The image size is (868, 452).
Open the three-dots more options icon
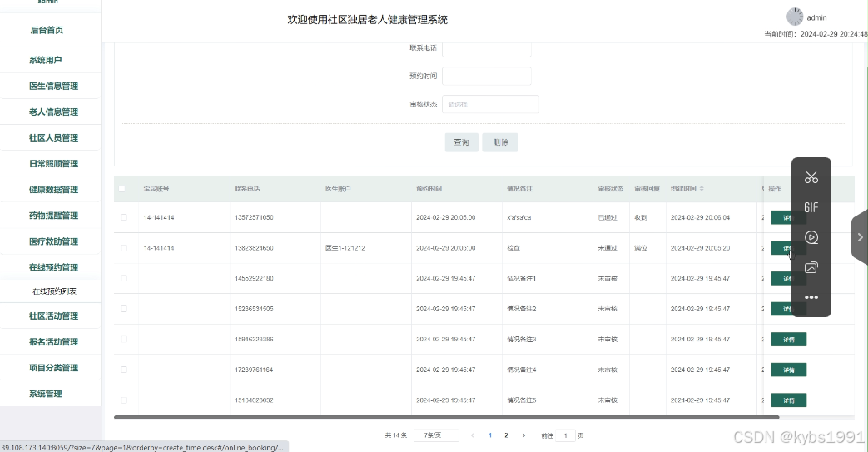click(x=811, y=297)
